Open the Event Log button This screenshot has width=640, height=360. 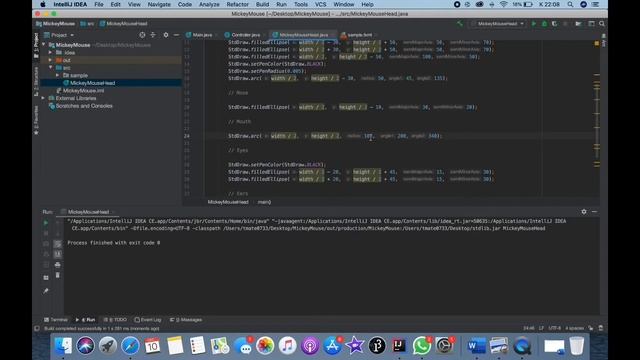(148, 320)
